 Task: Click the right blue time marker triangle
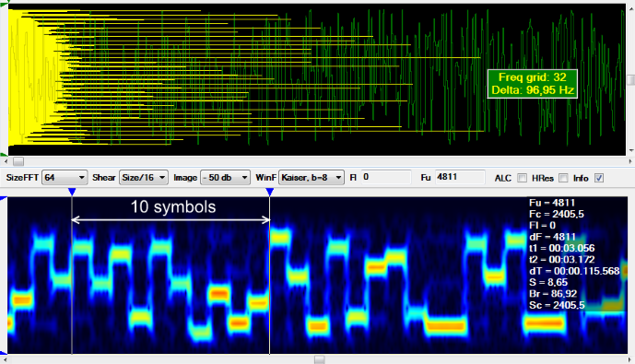click(270, 192)
